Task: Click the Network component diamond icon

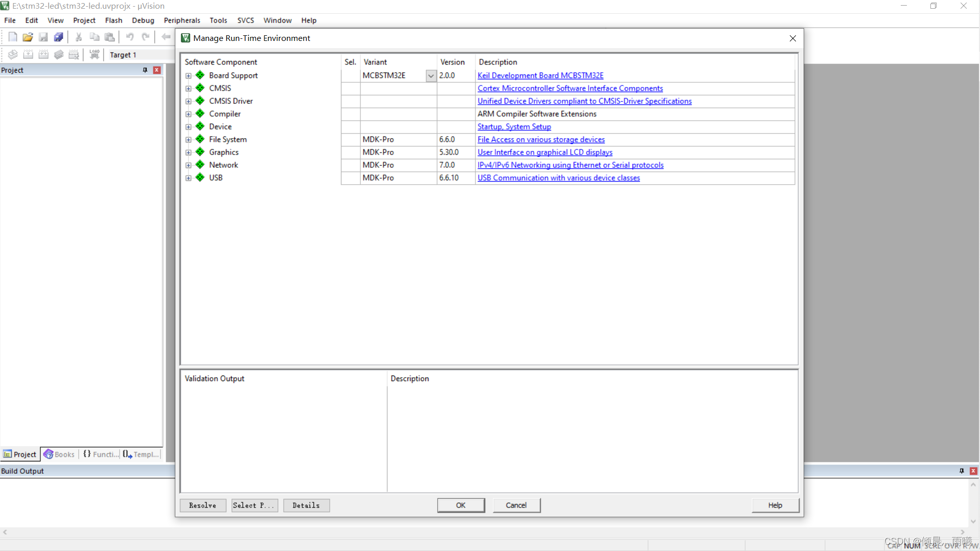Action: coord(200,165)
